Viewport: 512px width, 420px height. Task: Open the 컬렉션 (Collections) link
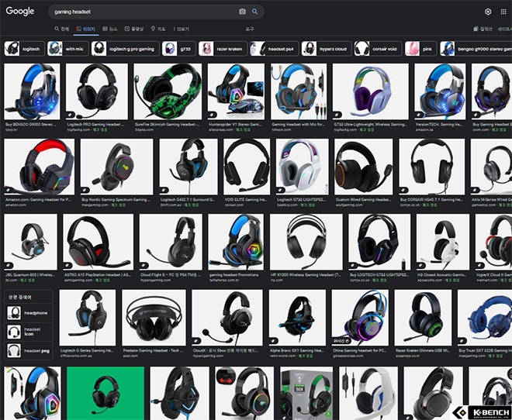click(x=483, y=29)
